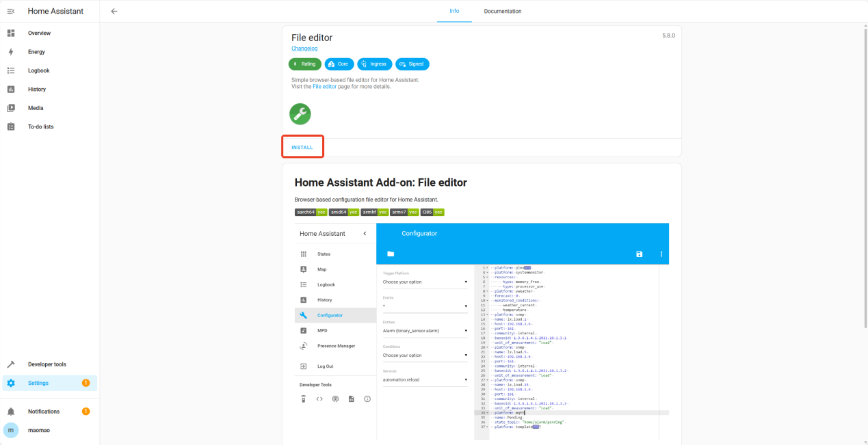This screenshot has height=445, width=868.
Task: Open the Changelog link
Action: 304,49
